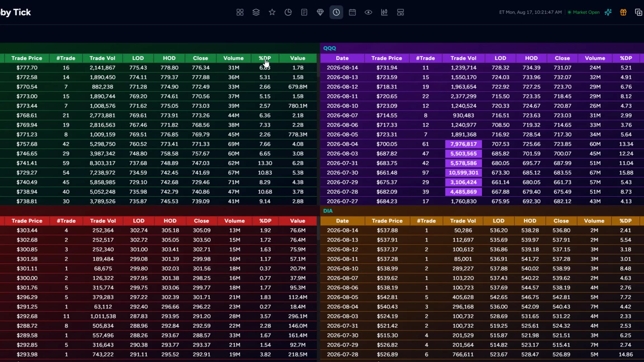Open favorites with the star icon
Screen dimensions: 644x362
(272, 12)
